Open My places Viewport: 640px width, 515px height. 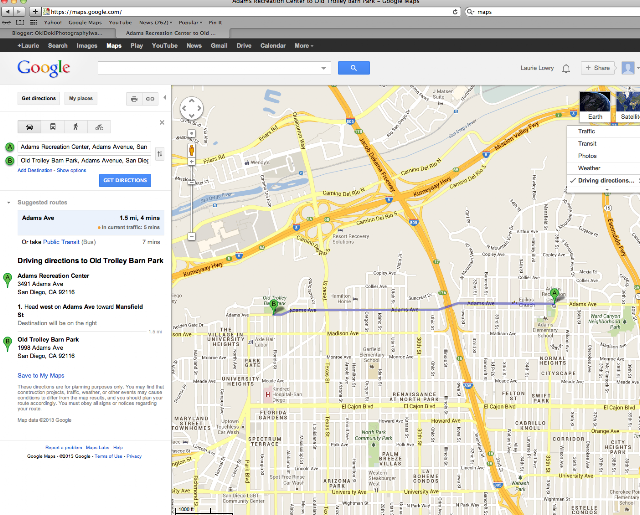[80, 98]
